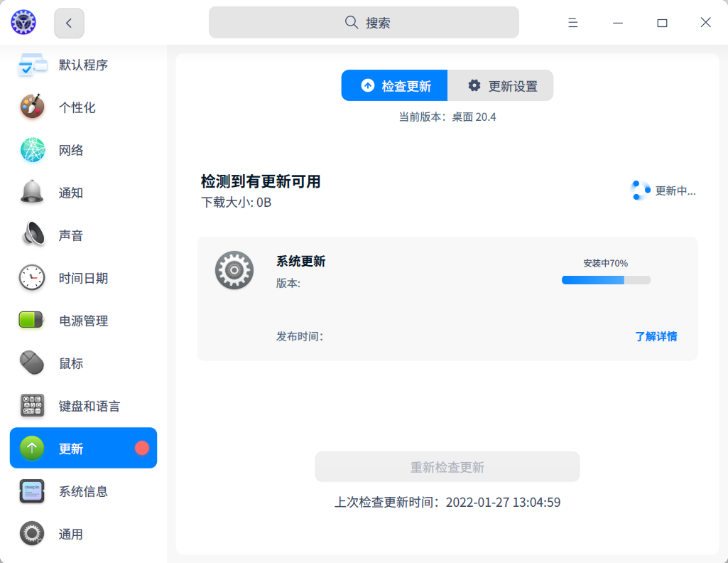
Task: Click the 重新检查更新 button
Action: tap(447, 466)
